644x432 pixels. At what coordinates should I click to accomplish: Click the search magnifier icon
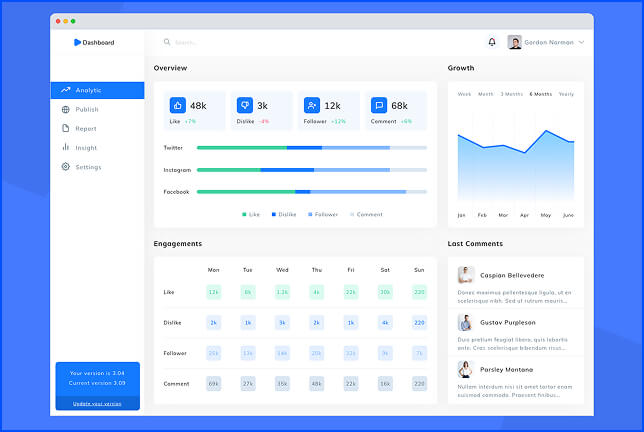167,42
